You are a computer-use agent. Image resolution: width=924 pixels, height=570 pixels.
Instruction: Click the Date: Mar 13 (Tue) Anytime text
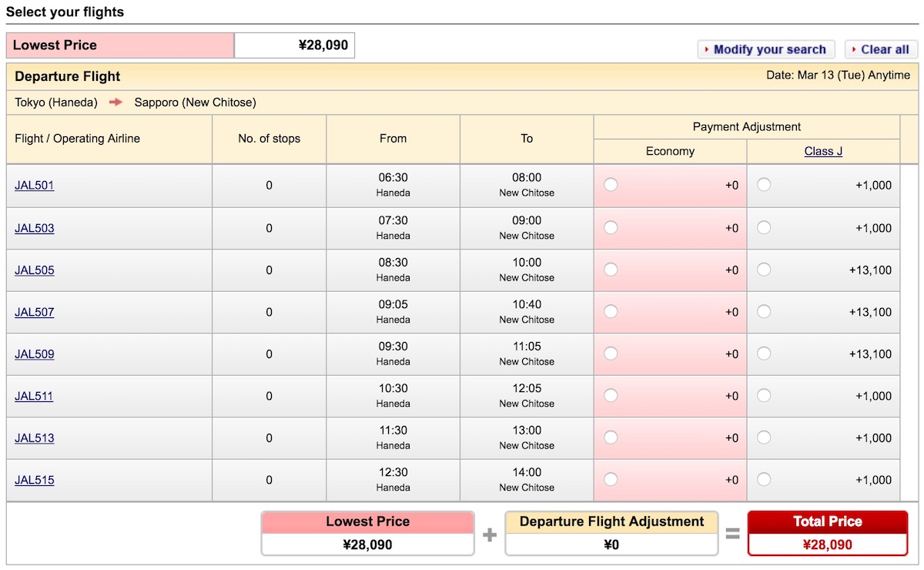(838, 75)
